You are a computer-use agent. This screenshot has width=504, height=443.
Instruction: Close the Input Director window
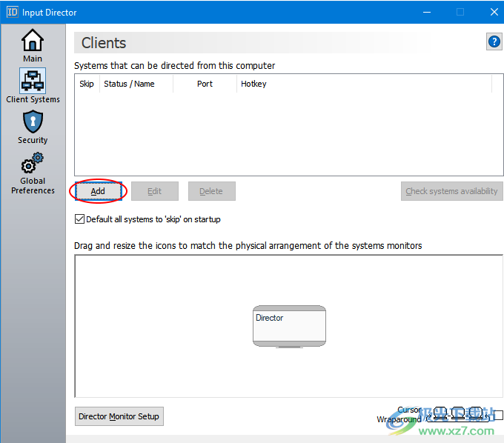pos(494,12)
